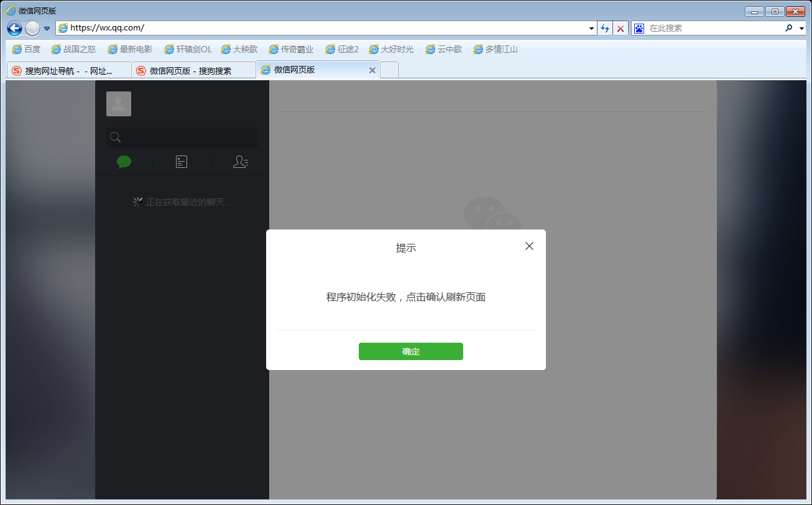The width and height of the screenshot is (812, 505).
Task: Open the 云中歌 bookmark
Action: click(444, 49)
